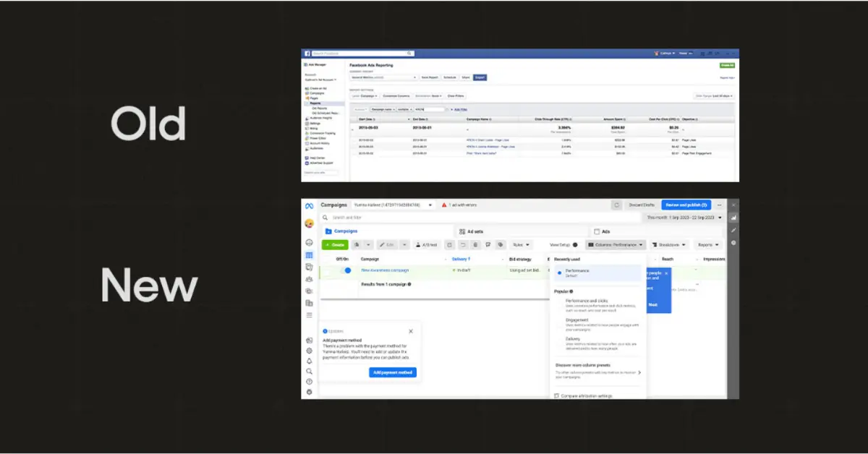Open the pencil edit icon in right rail

(x=733, y=230)
